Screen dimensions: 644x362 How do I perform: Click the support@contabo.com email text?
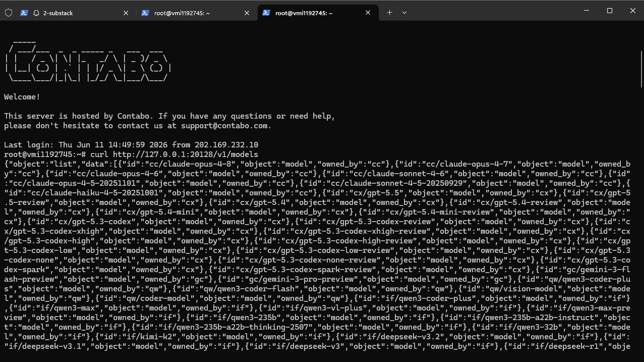coord(224,126)
